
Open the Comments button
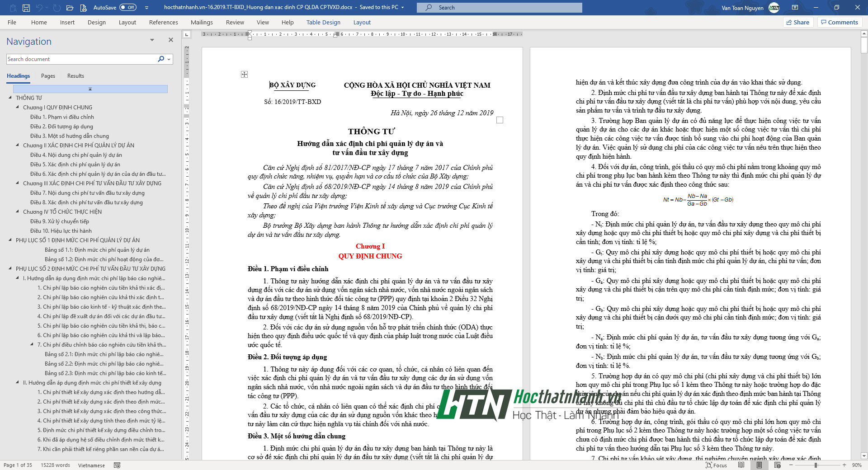tap(840, 22)
